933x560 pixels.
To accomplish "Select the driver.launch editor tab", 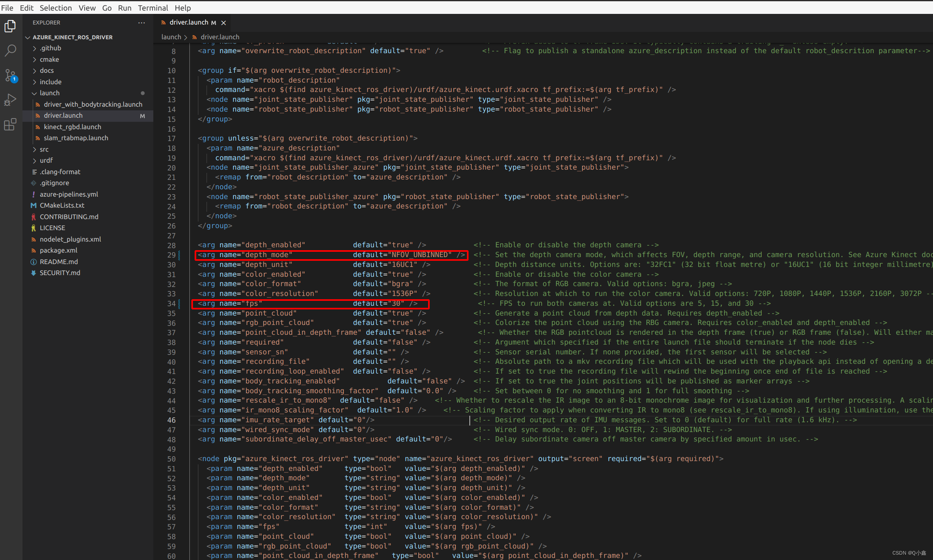I will click(x=188, y=22).
